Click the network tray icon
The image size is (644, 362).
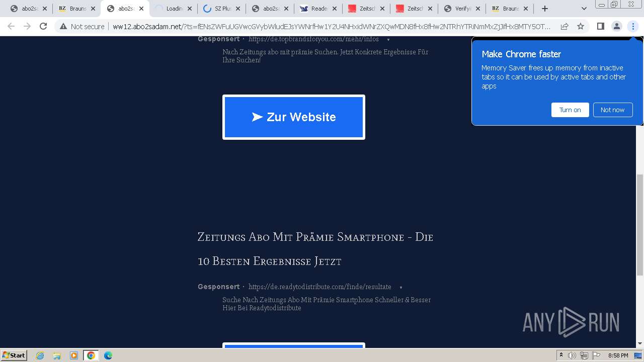[584, 355]
